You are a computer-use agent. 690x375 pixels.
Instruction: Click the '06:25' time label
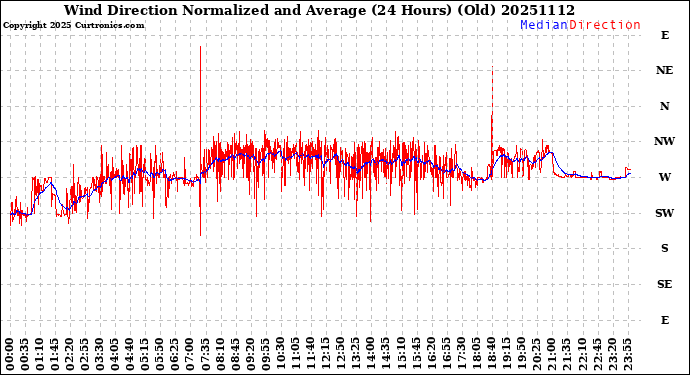coord(175,355)
